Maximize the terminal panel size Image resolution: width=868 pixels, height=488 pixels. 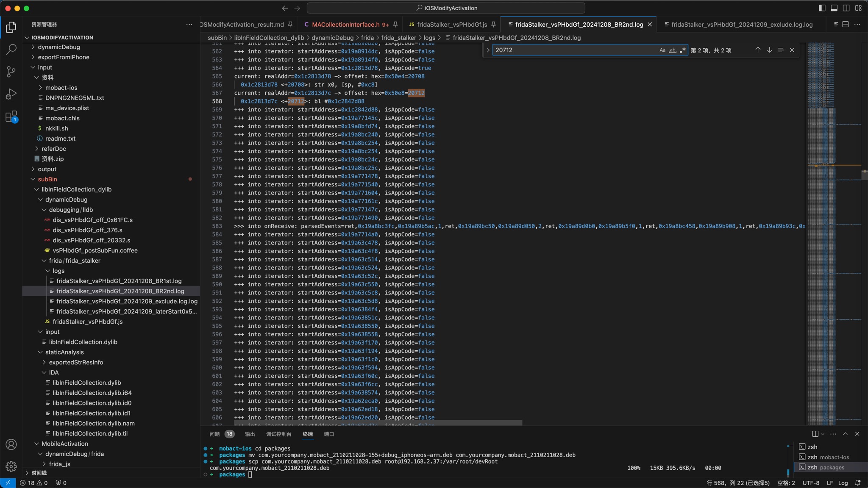tap(845, 434)
